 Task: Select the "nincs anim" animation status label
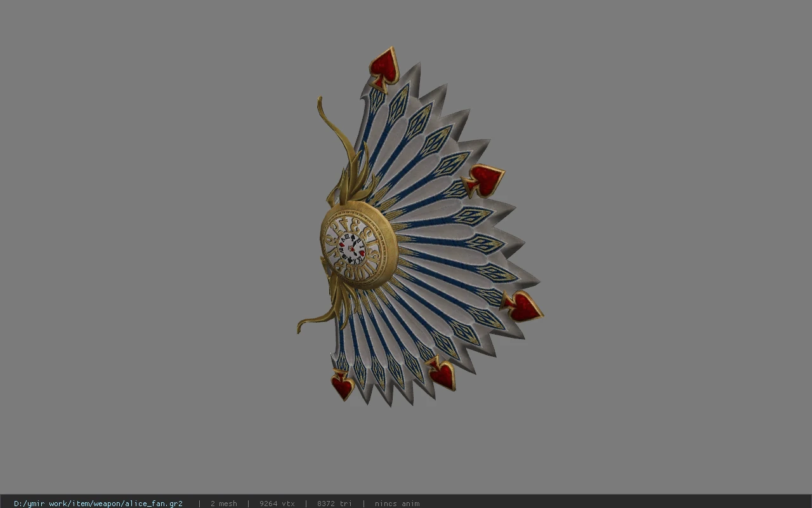(x=397, y=503)
